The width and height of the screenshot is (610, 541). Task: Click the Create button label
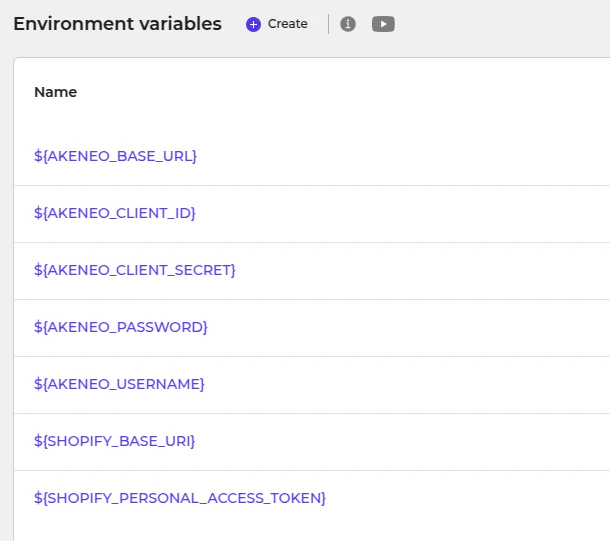pos(287,24)
